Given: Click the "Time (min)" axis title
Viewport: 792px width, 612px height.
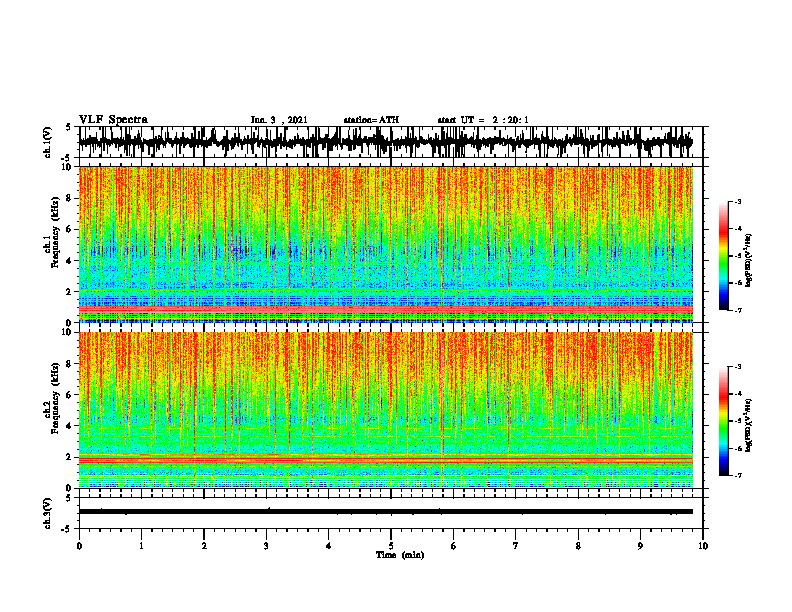Looking at the screenshot, I should coord(400,555).
